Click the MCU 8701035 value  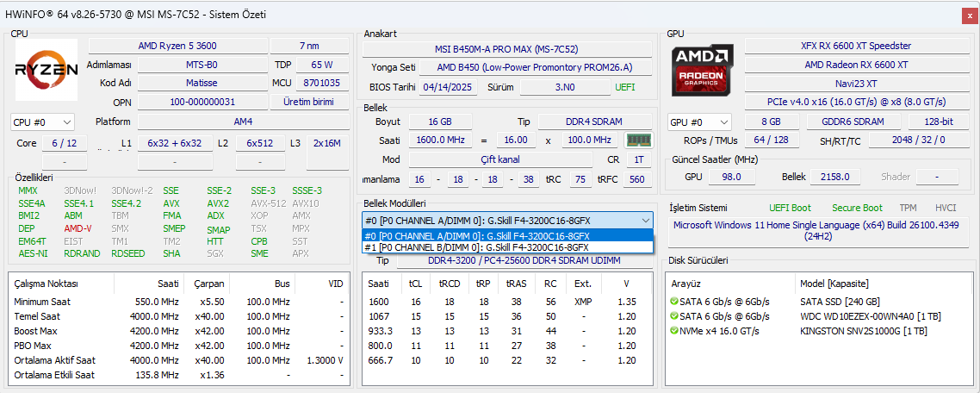coord(321,83)
